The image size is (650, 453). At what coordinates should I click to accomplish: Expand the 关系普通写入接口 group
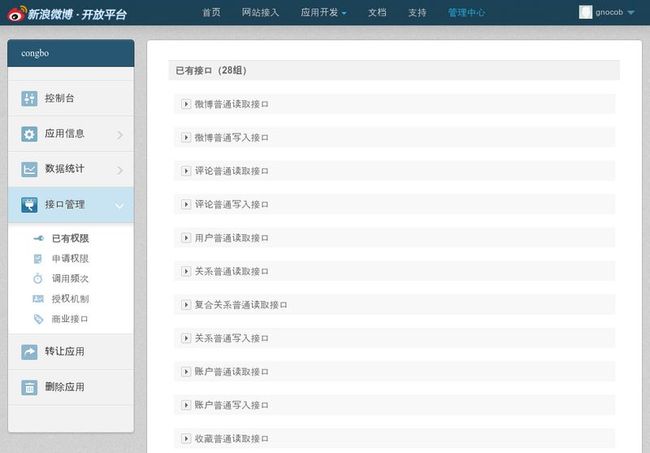coord(186,339)
